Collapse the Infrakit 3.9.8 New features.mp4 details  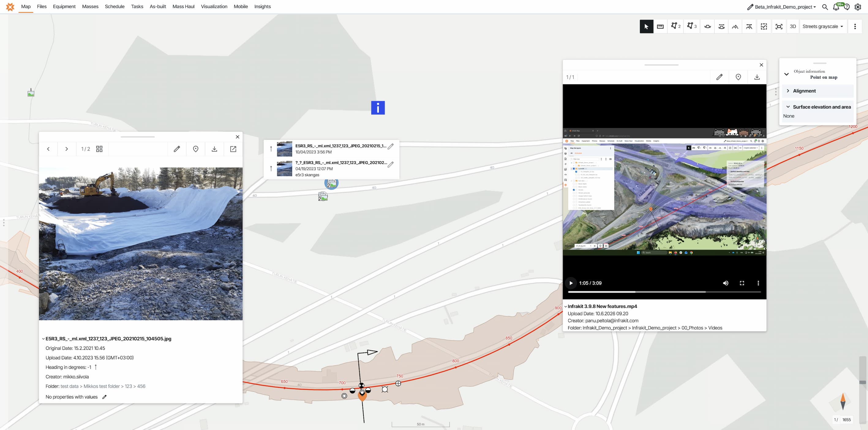click(566, 306)
